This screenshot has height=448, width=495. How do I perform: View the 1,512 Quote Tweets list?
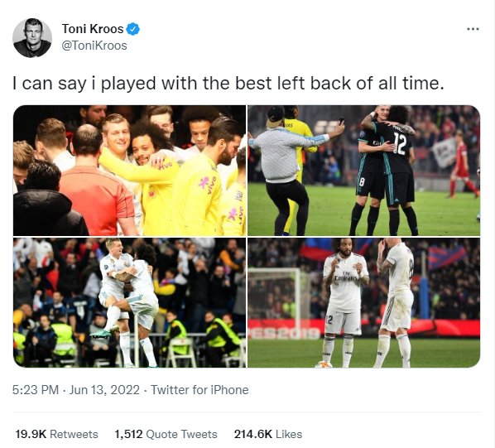(166, 434)
